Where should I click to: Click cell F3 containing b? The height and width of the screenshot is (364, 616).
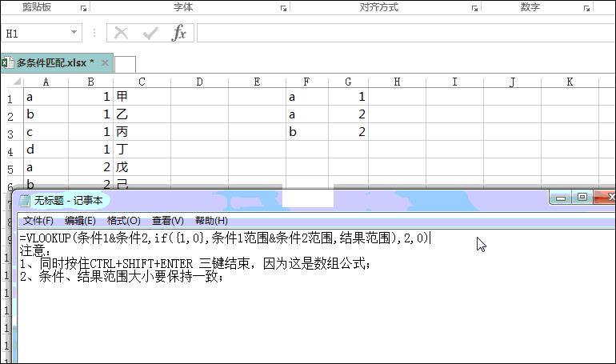tap(307, 132)
